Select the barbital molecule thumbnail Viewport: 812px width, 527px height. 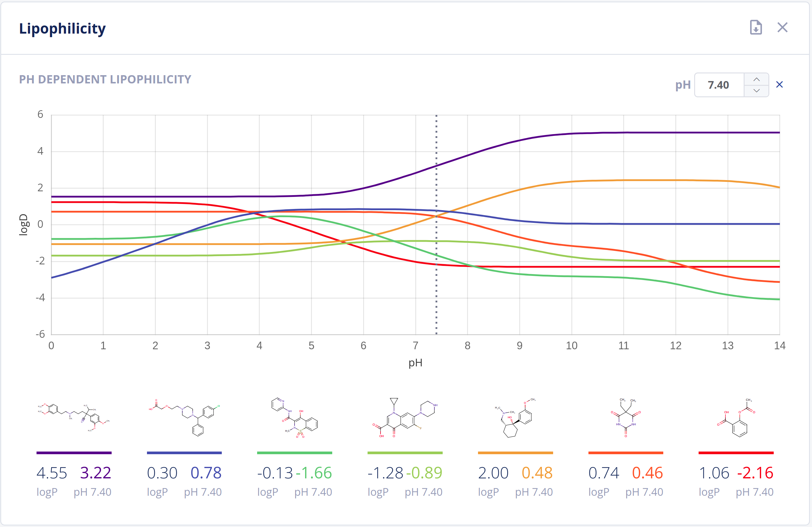(x=625, y=417)
